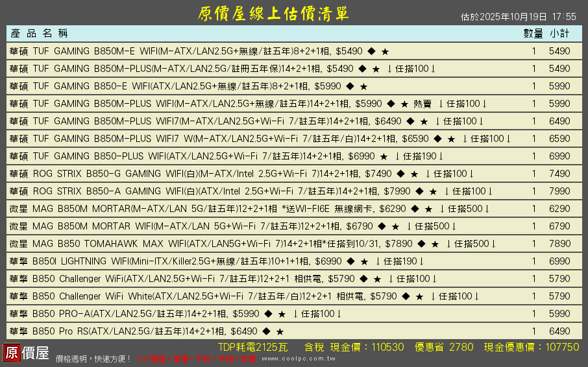Click the diamond icon in the MAG B850M MORTAR WIFI row
The image size is (588, 367).
coord(378,226)
